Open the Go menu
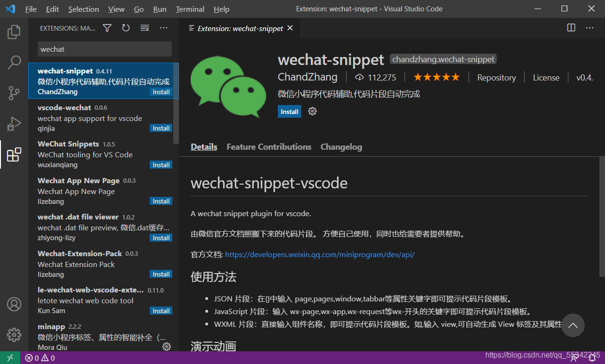This screenshot has width=605, height=364. tap(139, 9)
